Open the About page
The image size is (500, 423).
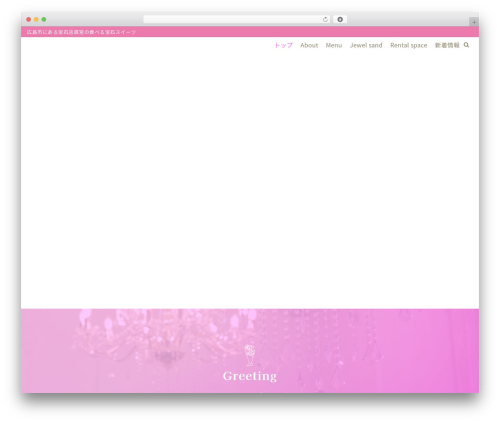pyautogui.click(x=309, y=45)
